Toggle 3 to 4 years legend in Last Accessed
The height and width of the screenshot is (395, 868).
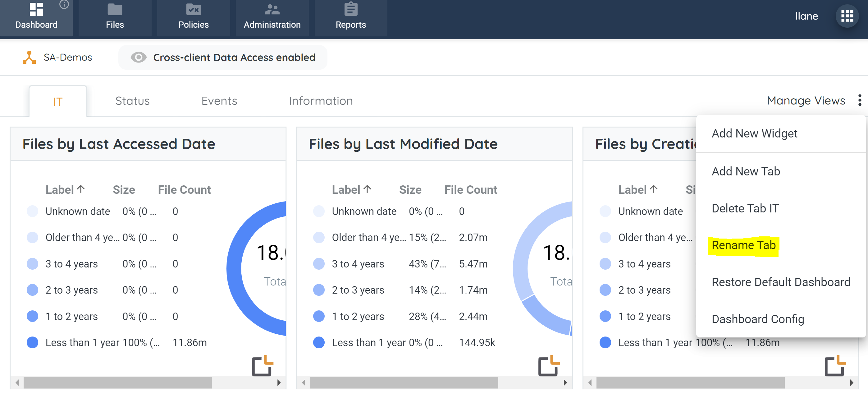coord(32,264)
